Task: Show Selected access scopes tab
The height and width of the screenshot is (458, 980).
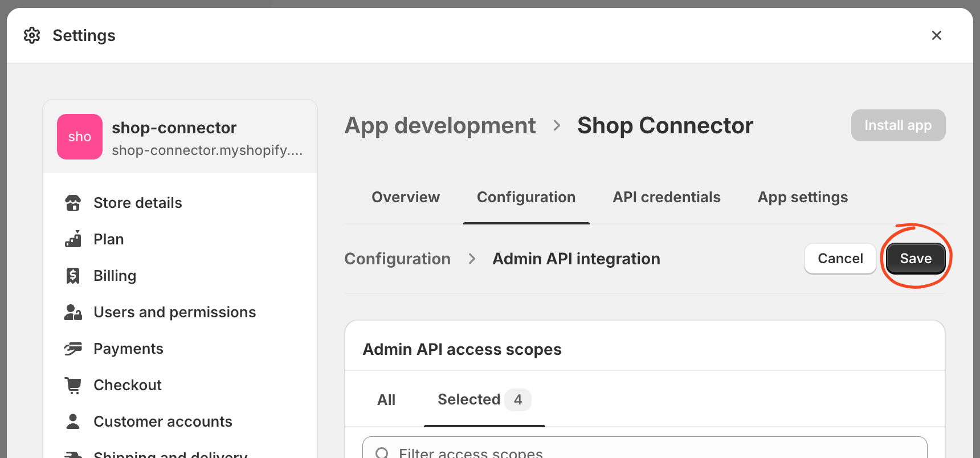Action: coord(484,400)
